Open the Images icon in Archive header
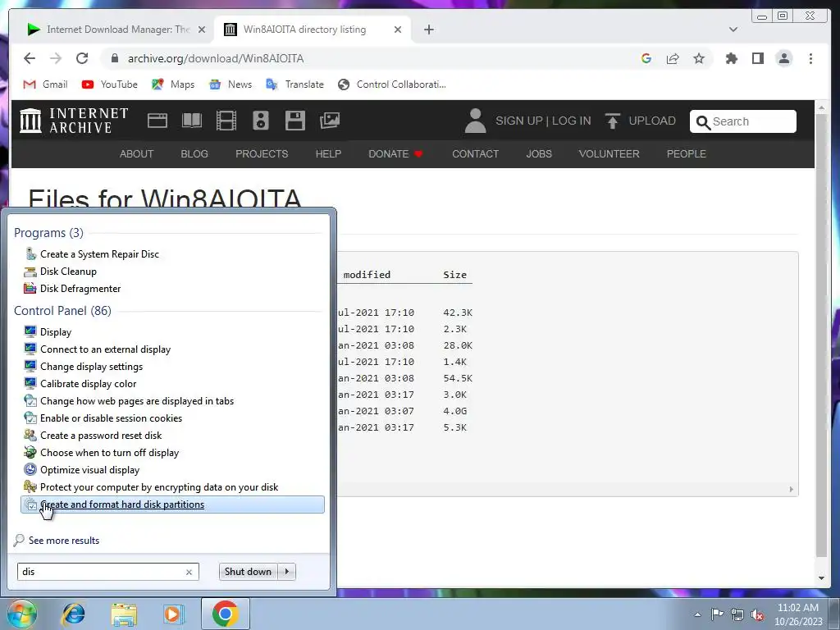 tap(330, 121)
